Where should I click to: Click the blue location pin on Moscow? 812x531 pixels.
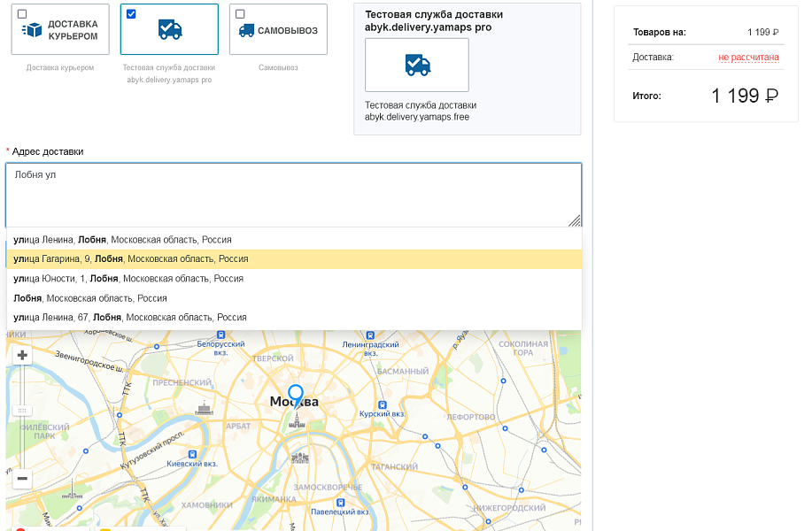tap(296, 396)
